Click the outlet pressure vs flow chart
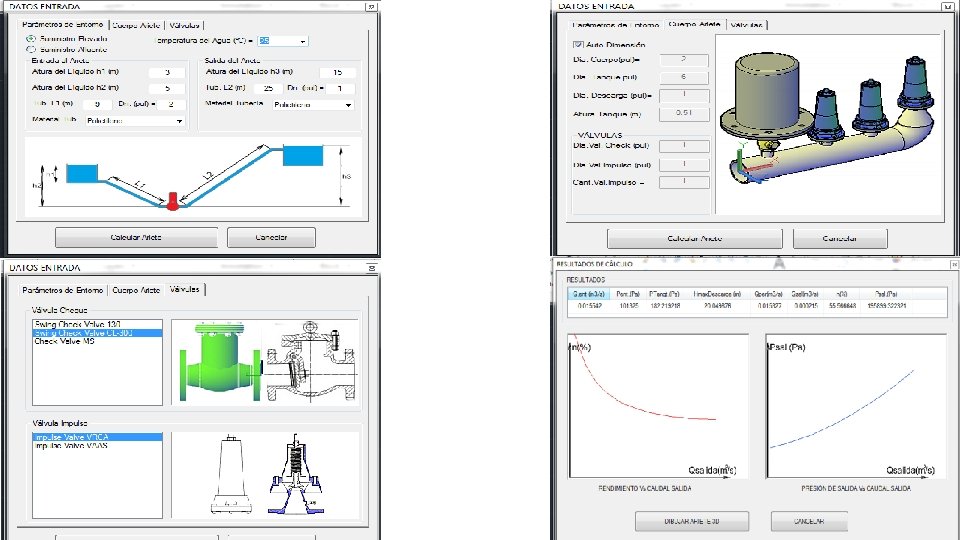 point(856,406)
